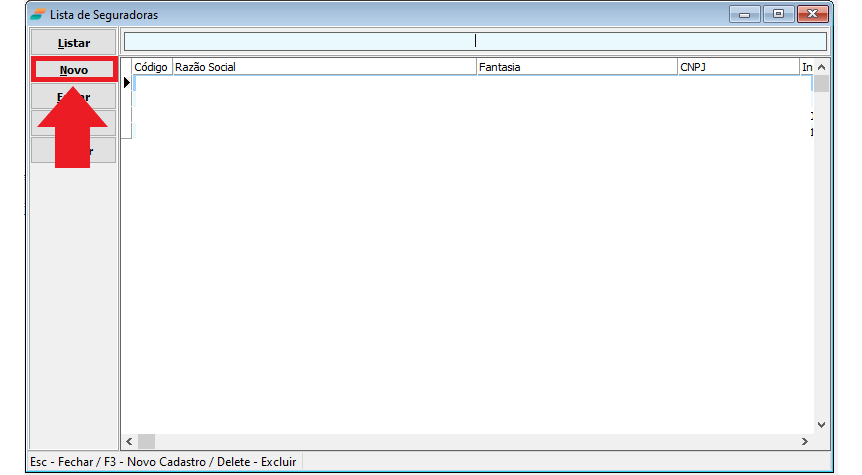
Task: Click the horizontal scrollbar thumb
Action: (146, 441)
